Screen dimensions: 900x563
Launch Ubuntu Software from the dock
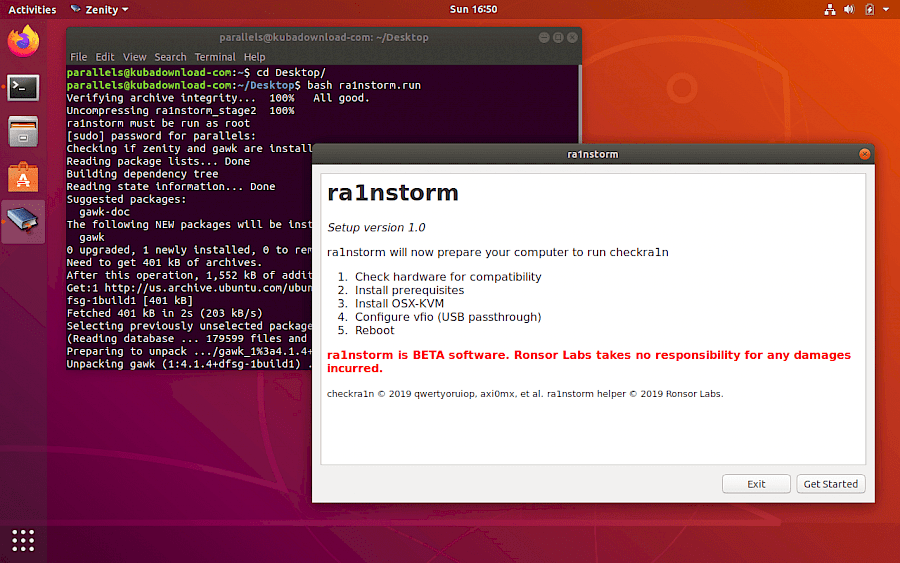pos(23,177)
